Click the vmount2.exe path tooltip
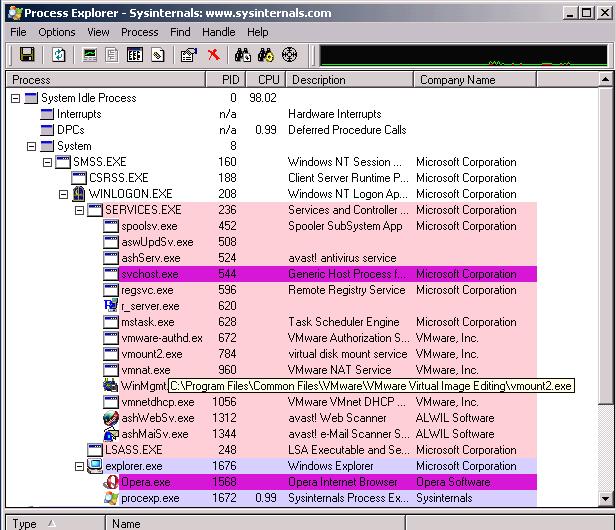The width and height of the screenshot is (616, 530). (371, 386)
